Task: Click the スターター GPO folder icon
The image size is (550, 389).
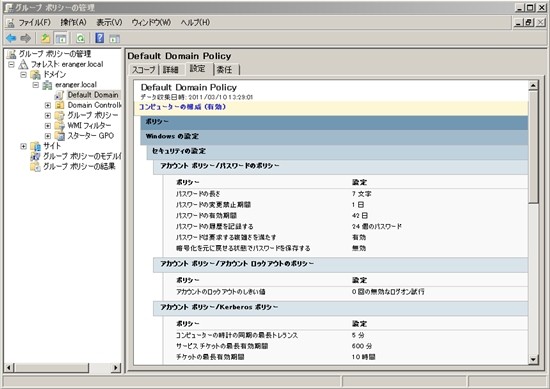Action: click(x=60, y=136)
